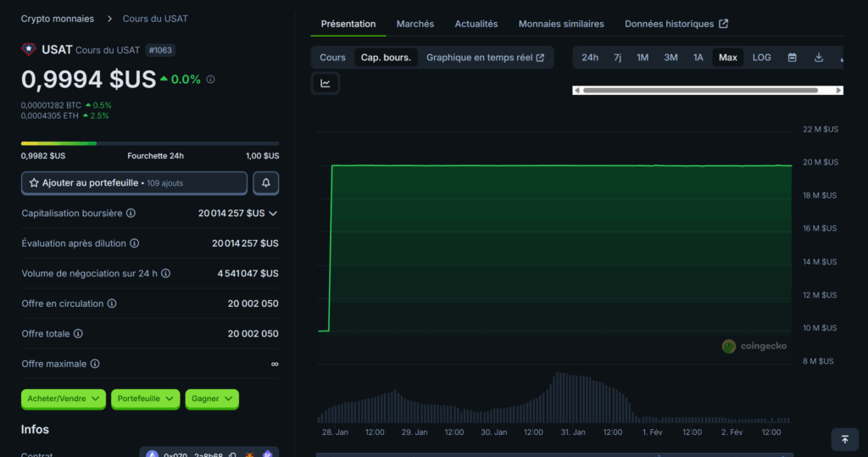This screenshot has width=868, height=457.
Task: Open the Portefeuille dropdown
Action: [x=145, y=398]
